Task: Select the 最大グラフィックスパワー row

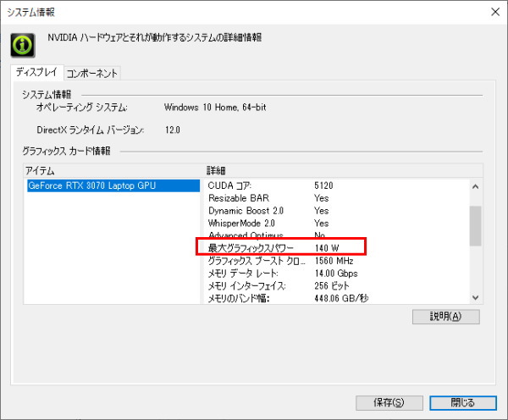Action: [x=337, y=248]
